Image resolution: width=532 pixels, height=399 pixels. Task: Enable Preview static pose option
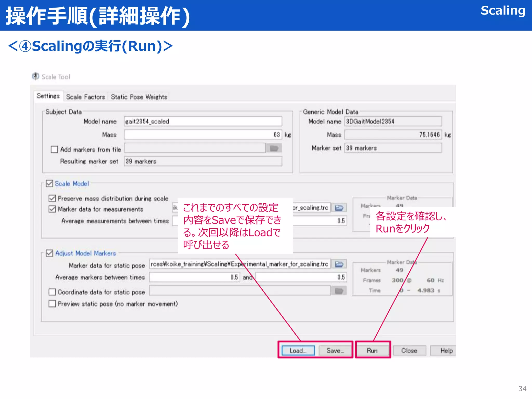coord(52,304)
